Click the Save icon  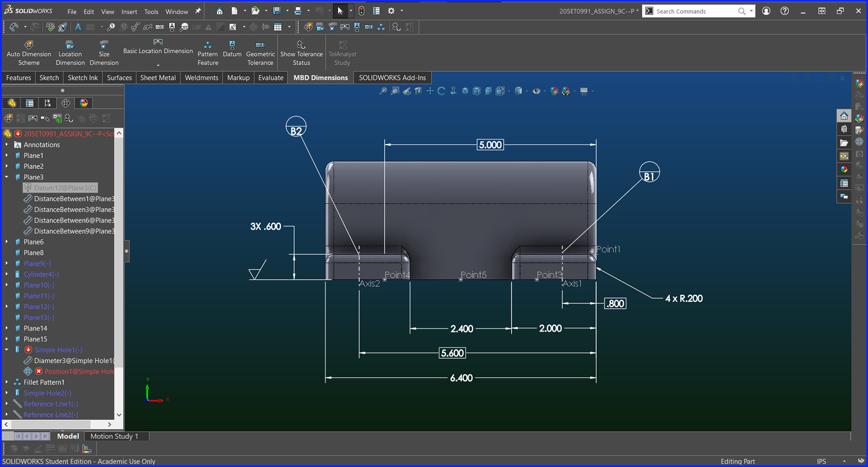click(277, 11)
